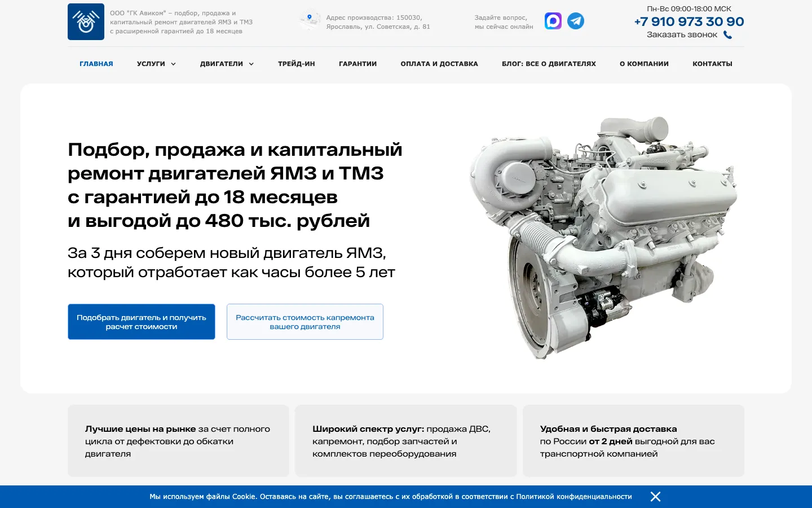Click Подобрать двигатель и получить расчет стоимости
The image size is (812, 508).
tap(142, 322)
